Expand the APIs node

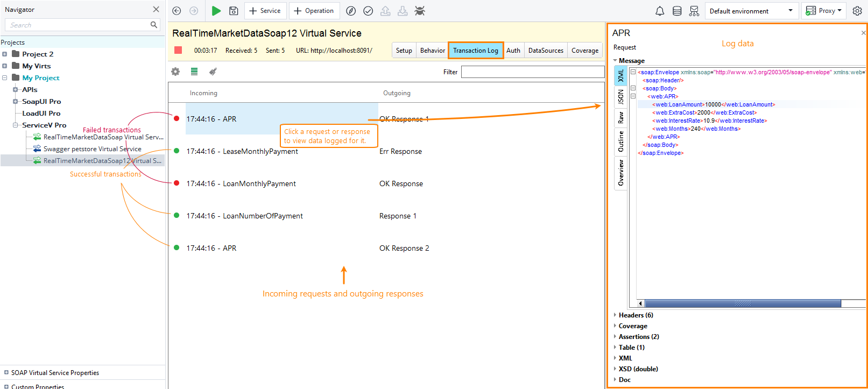click(x=16, y=89)
